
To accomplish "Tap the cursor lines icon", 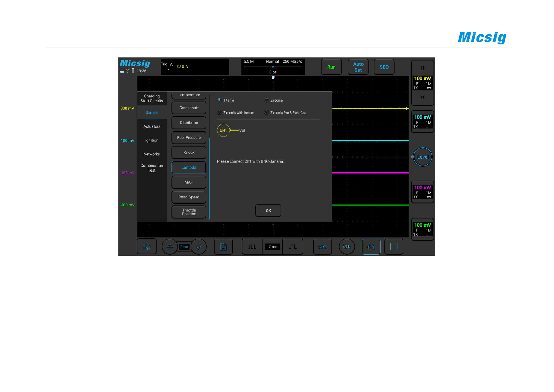I will 394,247.
